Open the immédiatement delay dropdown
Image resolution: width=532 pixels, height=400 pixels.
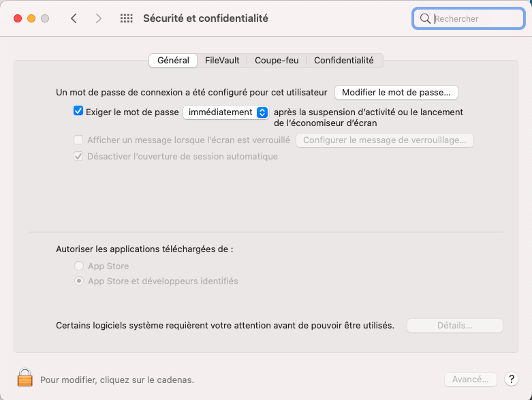pyautogui.click(x=226, y=112)
